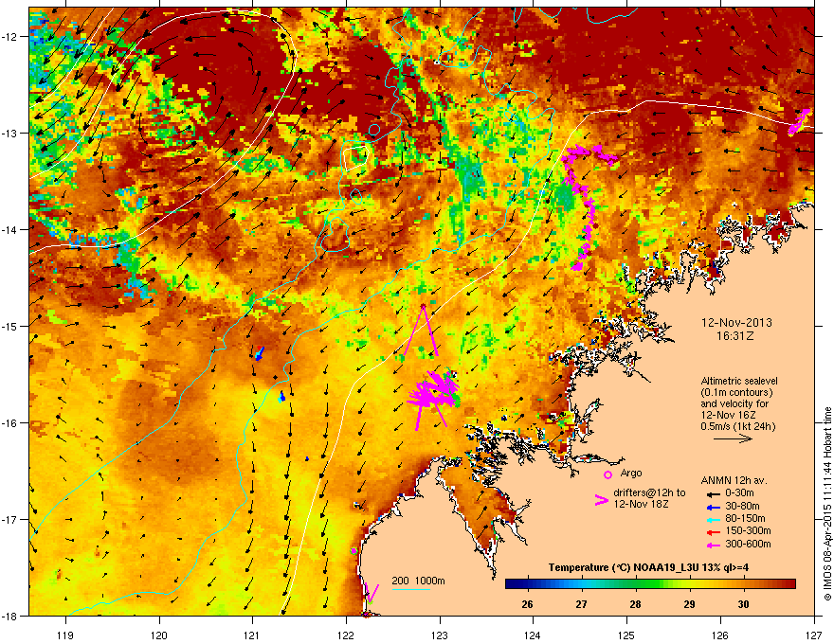The image size is (834, 644).
Task: Select the red 150-300m ANMN arrow symbol
Action: [x=713, y=532]
